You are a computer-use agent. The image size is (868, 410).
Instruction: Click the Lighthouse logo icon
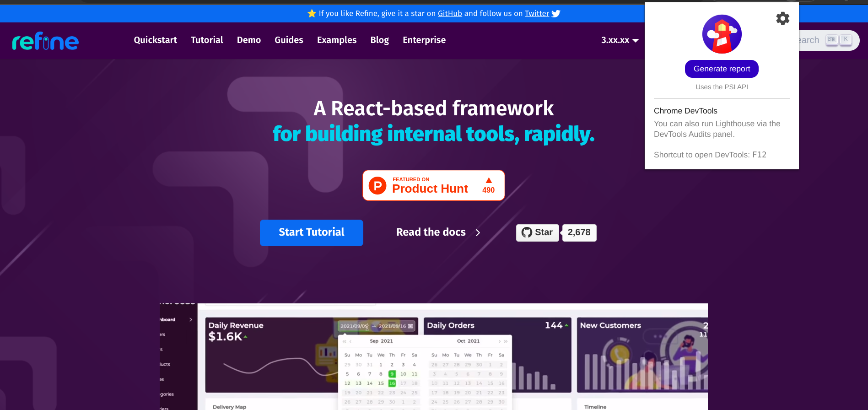tap(722, 34)
